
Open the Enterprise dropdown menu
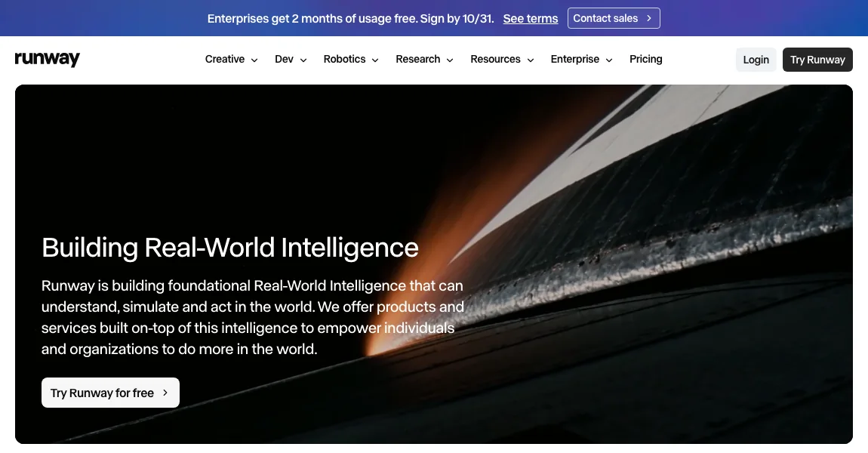[x=581, y=59]
